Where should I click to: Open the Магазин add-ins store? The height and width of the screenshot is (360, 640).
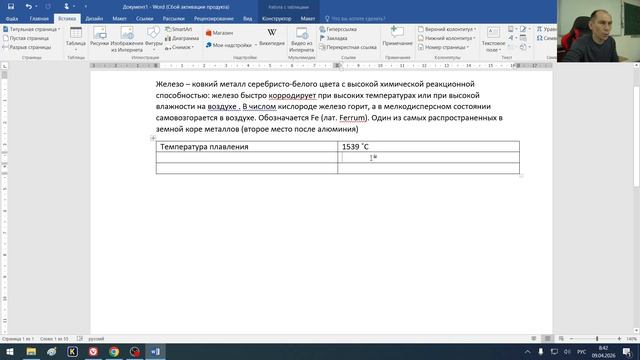(x=219, y=33)
